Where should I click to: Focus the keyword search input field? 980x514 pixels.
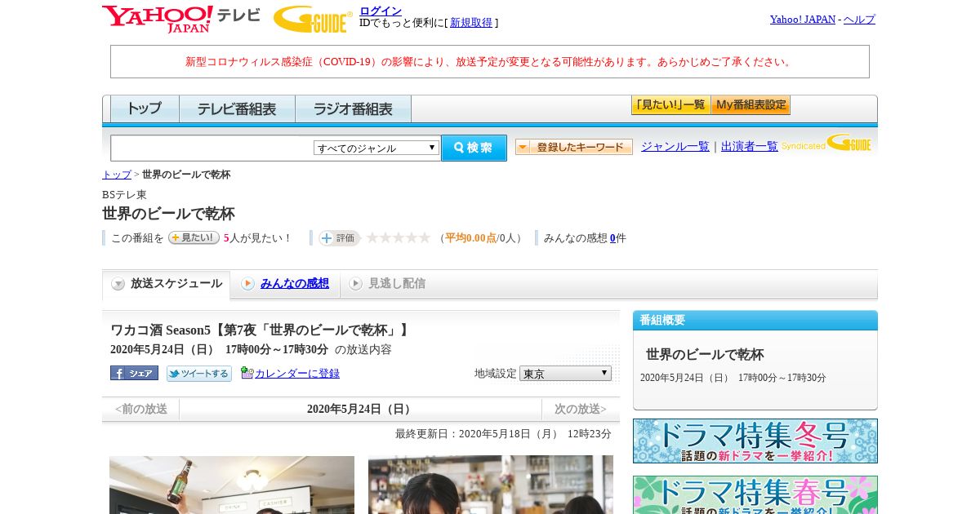212,148
